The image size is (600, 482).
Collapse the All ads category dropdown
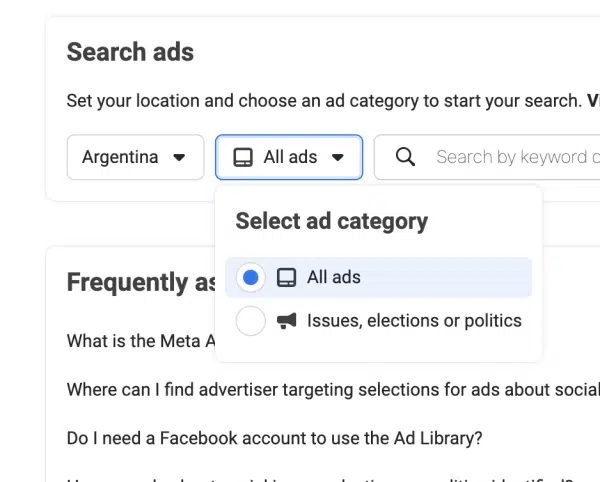click(x=289, y=157)
